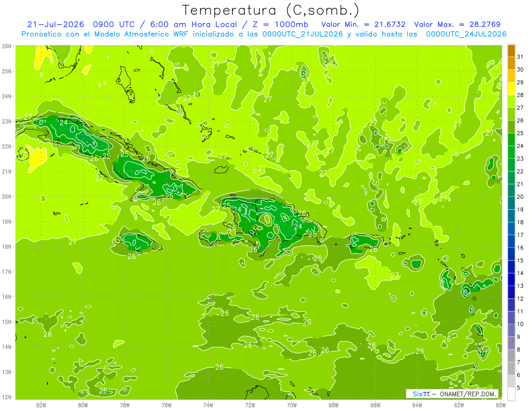Click the color scale label "10"
The width and height of the screenshot is (532, 411).
[520, 324]
